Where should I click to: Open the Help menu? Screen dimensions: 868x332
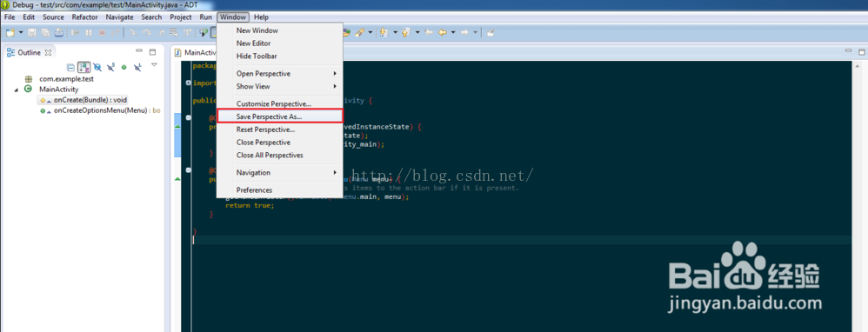pyautogui.click(x=261, y=17)
